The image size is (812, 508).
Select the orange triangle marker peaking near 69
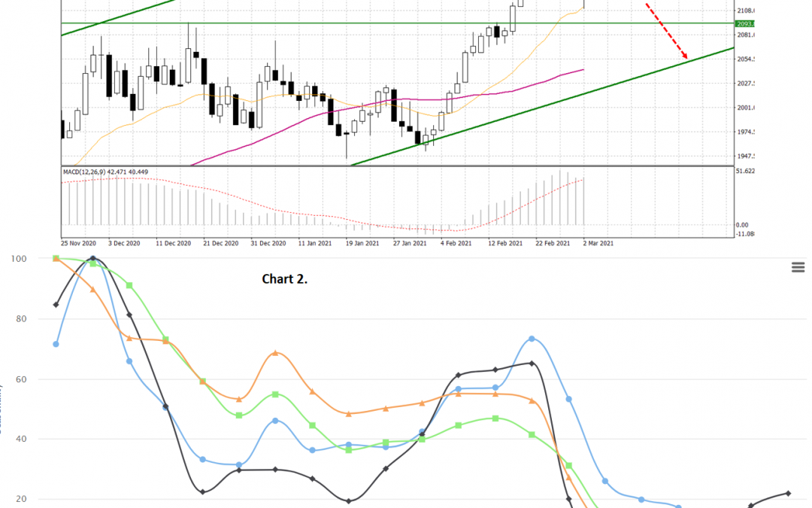coord(275,353)
